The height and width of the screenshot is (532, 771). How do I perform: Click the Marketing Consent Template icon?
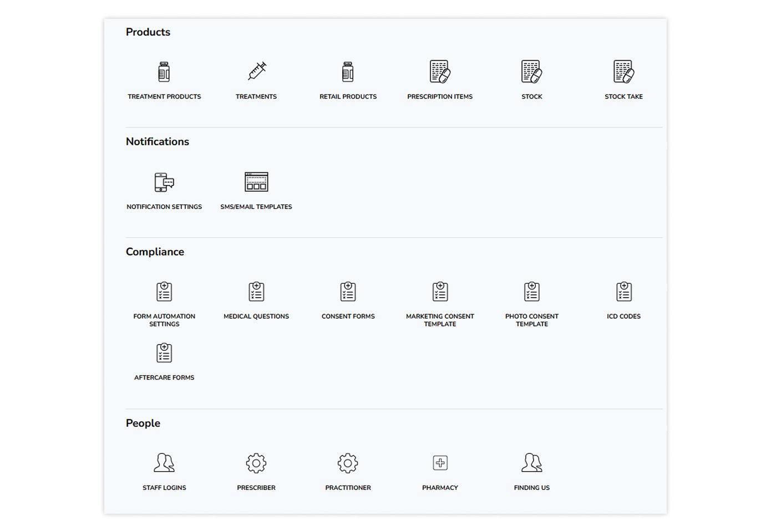[x=440, y=291]
